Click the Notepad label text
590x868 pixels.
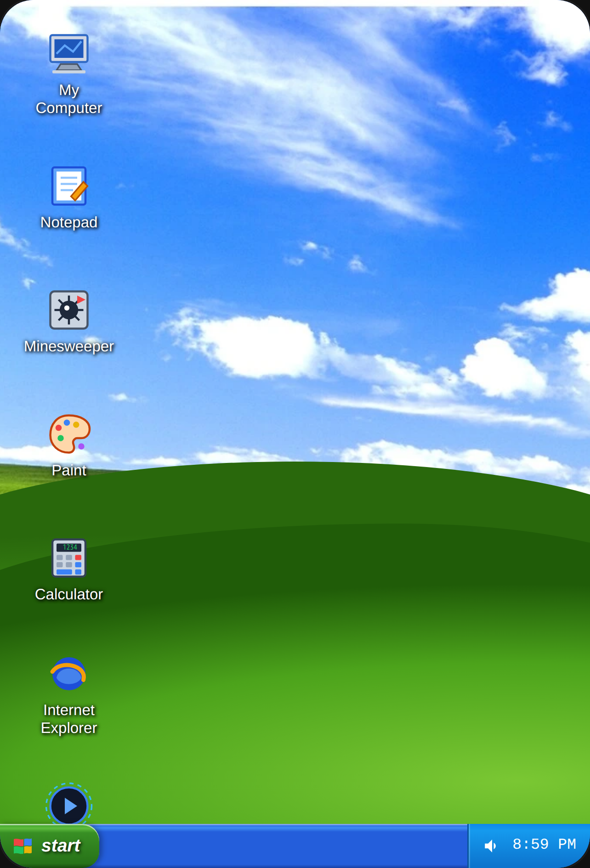tap(69, 222)
